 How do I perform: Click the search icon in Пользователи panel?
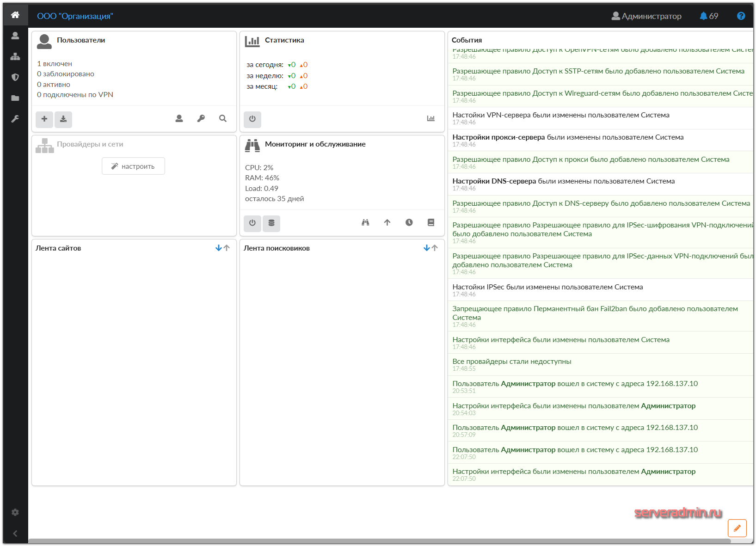[223, 119]
